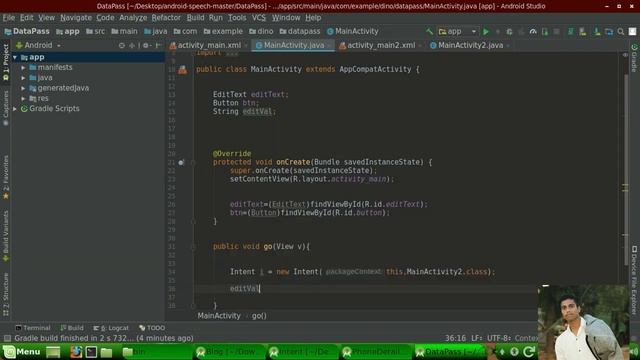The width and height of the screenshot is (640, 360).
Task: Click the refresh tray icon in taskbar
Action: [x=529, y=351]
